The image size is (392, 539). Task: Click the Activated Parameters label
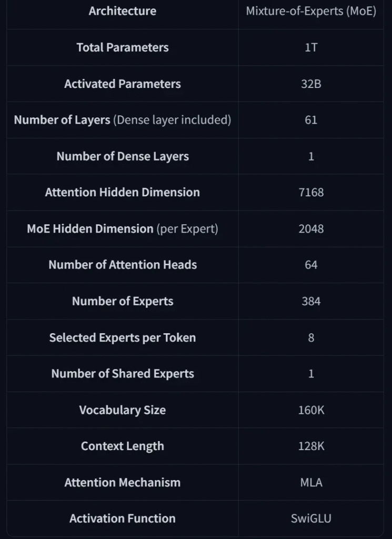click(122, 84)
